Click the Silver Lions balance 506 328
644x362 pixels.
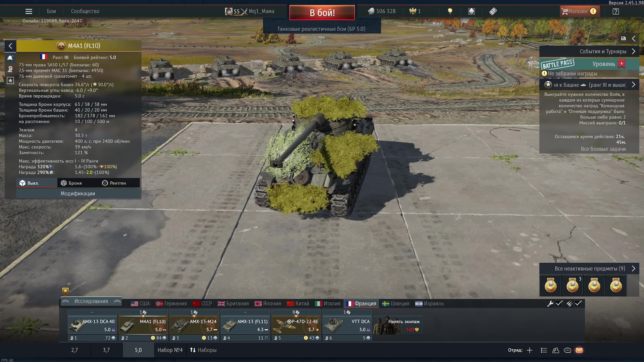[x=381, y=11]
